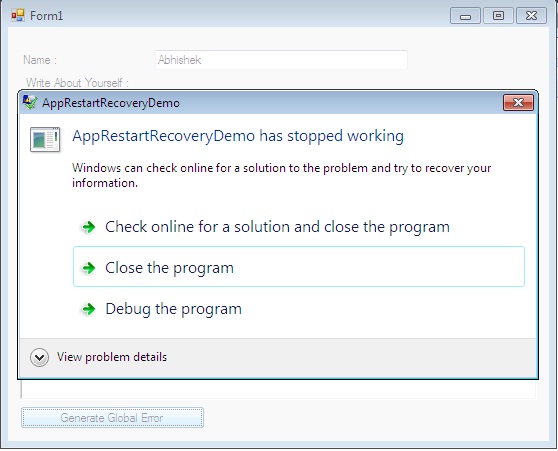Click the Write About Yourself text area edge
This screenshot has height=451, width=558.
(278, 389)
